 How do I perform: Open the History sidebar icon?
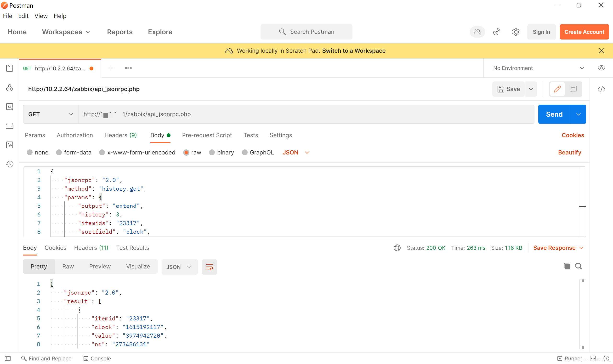[10, 164]
